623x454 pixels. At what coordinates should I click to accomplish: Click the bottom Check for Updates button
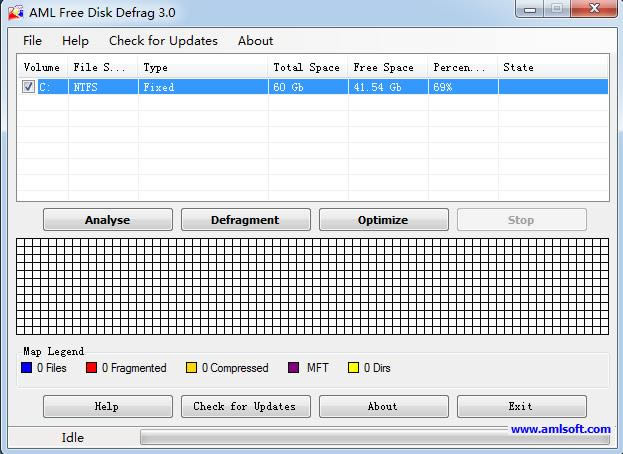(246, 406)
